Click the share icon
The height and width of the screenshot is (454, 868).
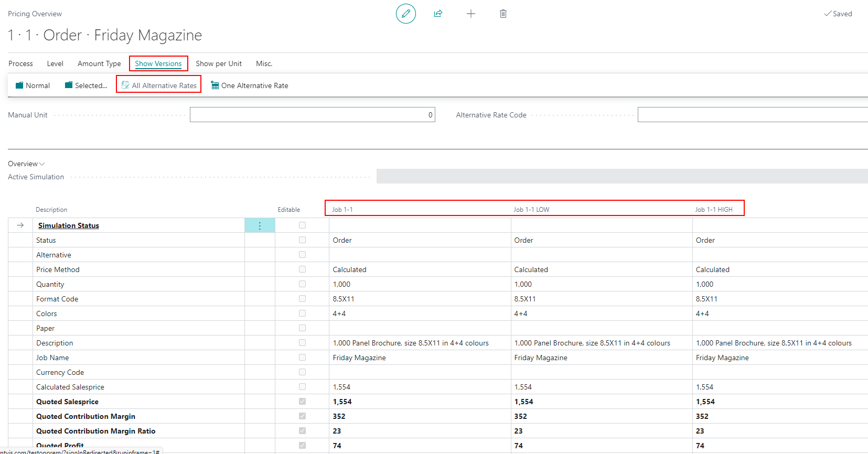pos(438,14)
